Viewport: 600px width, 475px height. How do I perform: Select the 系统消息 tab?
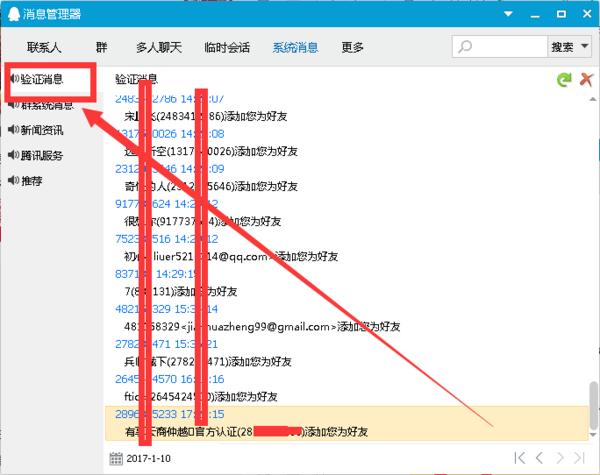coord(295,47)
